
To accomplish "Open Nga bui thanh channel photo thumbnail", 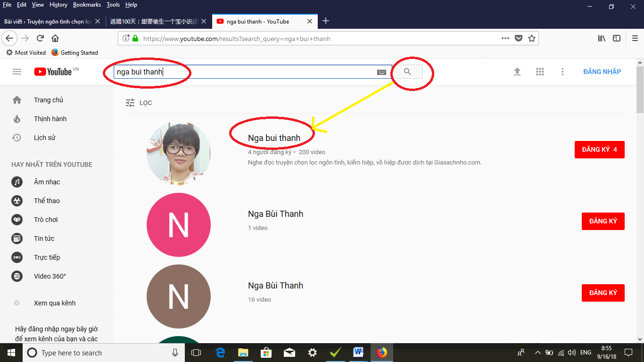I will click(179, 153).
